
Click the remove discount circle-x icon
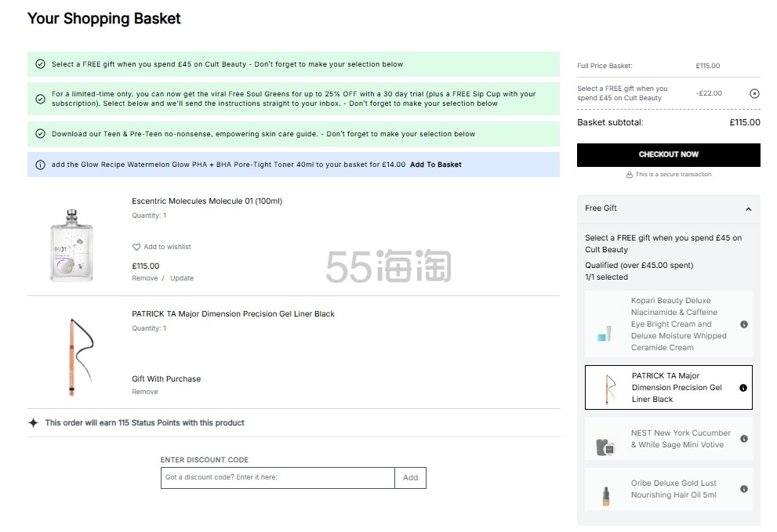pyautogui.click(x=754, y=93)
